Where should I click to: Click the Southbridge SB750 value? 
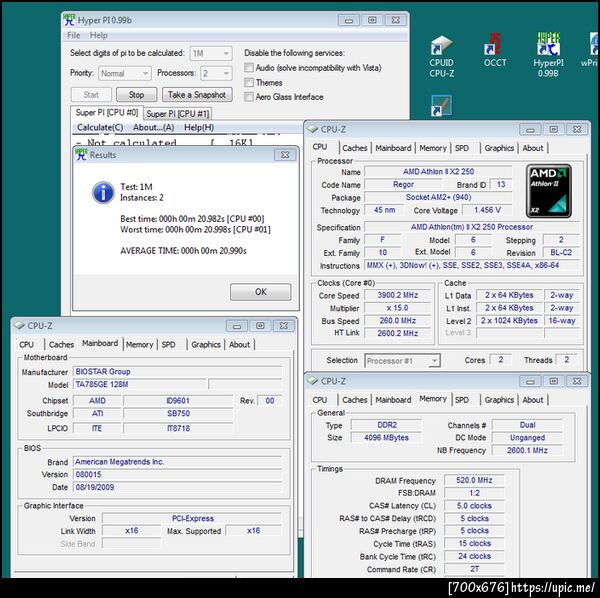(178, 413)
